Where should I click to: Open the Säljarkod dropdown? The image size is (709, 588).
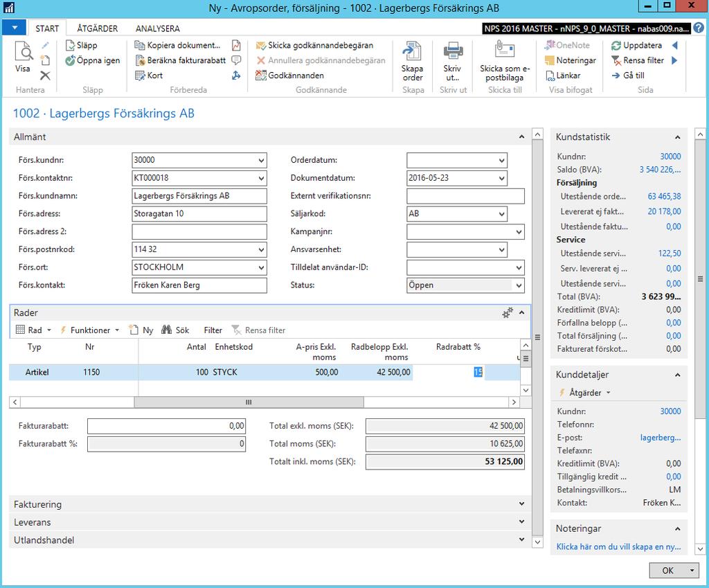tap(501, 214)
